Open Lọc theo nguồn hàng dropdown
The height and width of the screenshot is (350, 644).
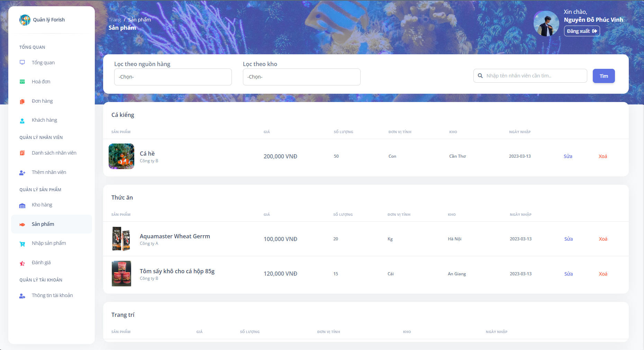tap(173, 77)
